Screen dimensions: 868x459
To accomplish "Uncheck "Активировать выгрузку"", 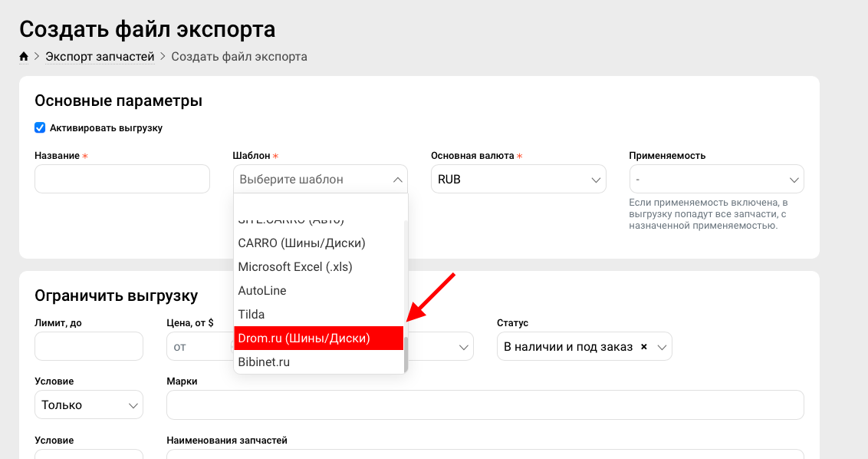I will pyautogui.click(x=40, y=127).
